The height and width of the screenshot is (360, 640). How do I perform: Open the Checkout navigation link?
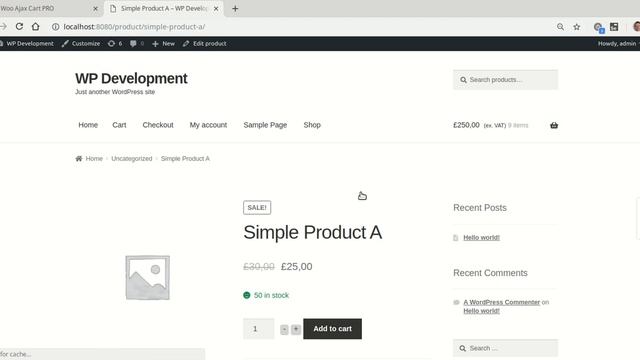pos(158,125)
